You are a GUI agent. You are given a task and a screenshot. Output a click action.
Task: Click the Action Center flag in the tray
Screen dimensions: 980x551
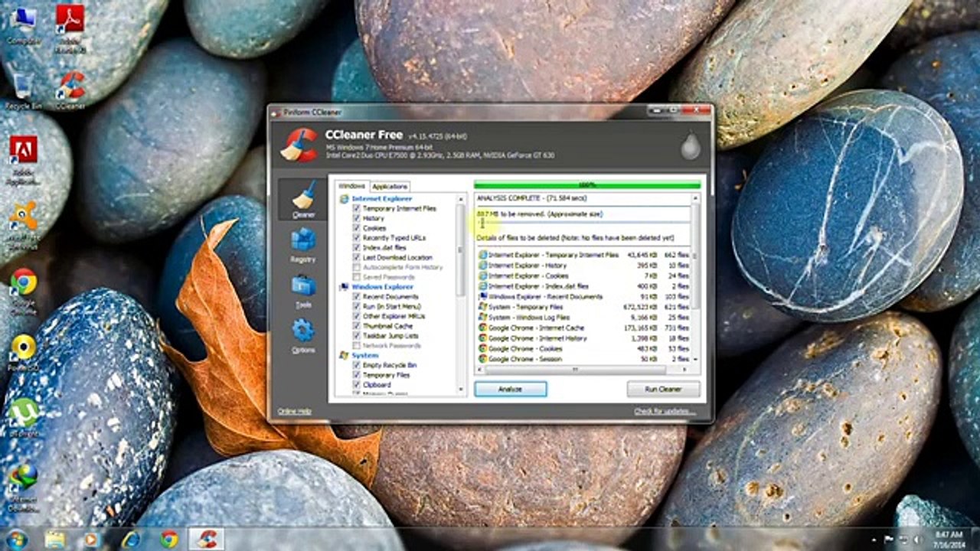887,540
